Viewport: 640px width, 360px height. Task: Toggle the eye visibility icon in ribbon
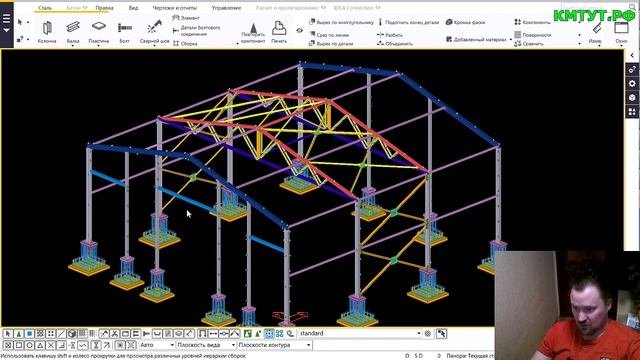300,31
